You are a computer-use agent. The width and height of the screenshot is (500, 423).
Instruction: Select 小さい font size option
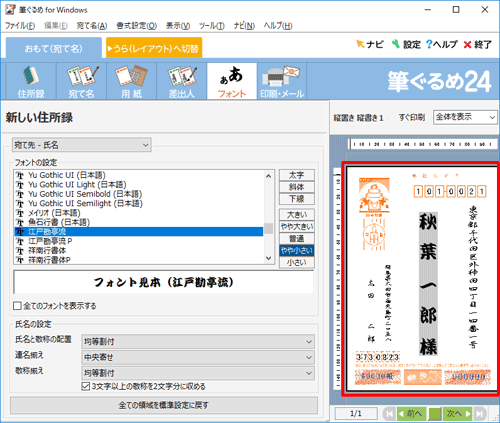[297, 263]
